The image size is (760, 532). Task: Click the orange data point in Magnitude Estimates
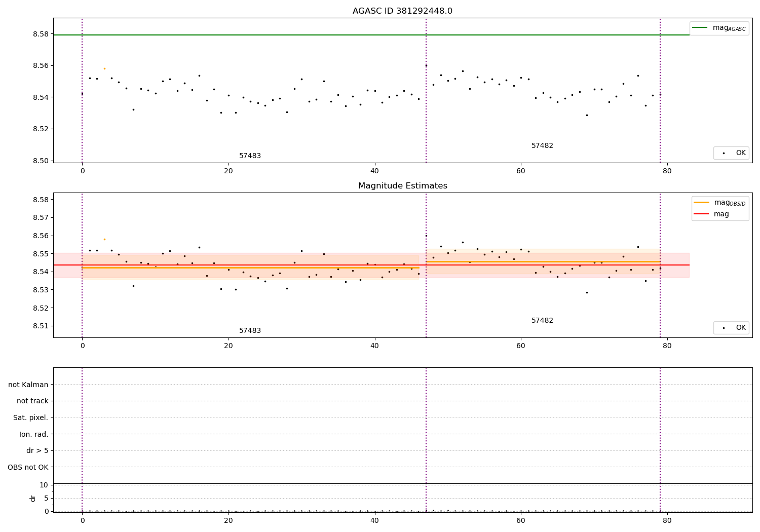pos(104,239)
